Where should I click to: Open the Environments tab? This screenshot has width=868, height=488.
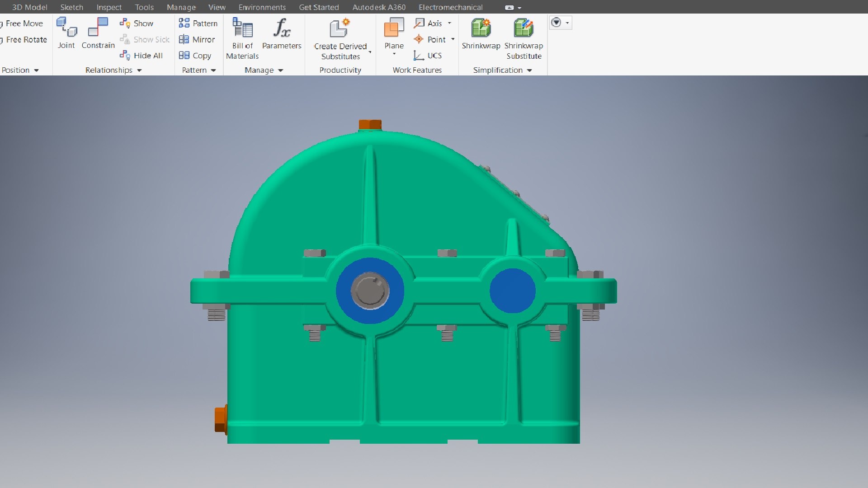pos(262,7)
